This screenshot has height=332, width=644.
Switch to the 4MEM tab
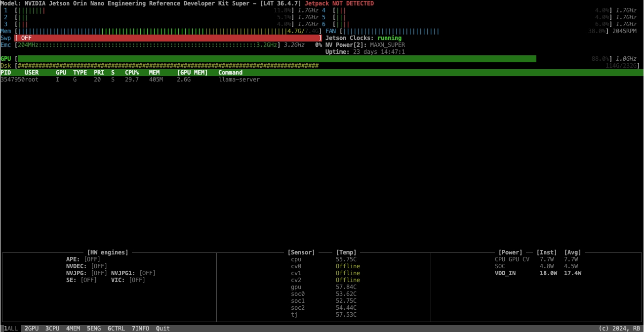73,329
